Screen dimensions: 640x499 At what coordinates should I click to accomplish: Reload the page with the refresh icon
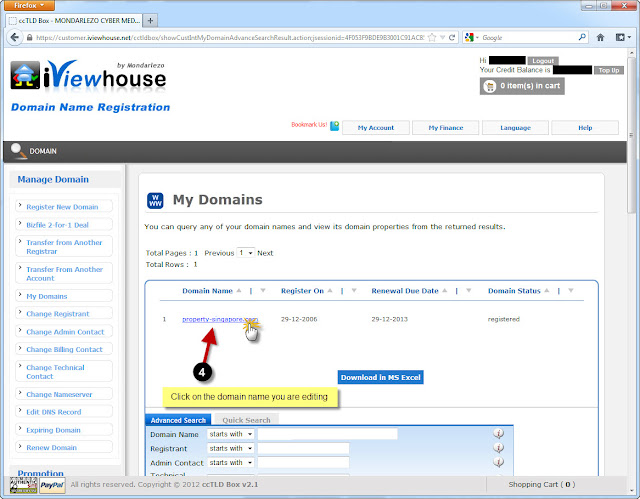[x=452, y=38]
